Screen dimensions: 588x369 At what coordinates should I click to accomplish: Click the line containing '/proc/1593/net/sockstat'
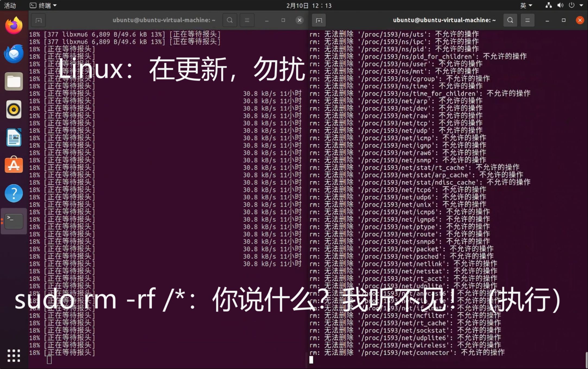click(405, 330)
